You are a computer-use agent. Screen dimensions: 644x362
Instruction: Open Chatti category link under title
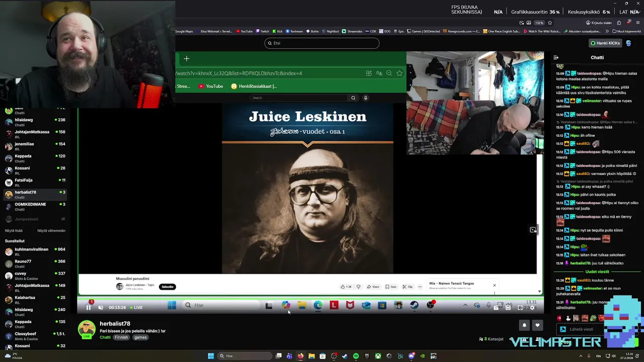click(x=105, y=337)
